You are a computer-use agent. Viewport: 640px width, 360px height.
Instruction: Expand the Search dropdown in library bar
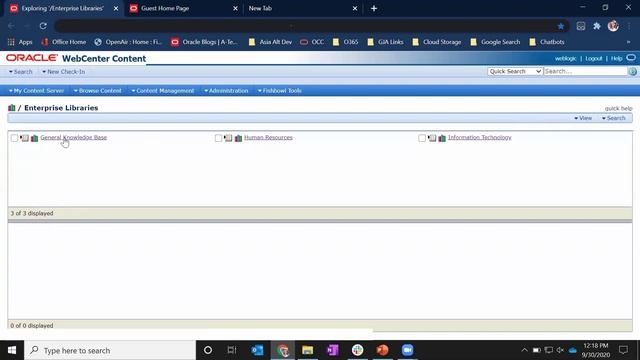click(613, 118)
